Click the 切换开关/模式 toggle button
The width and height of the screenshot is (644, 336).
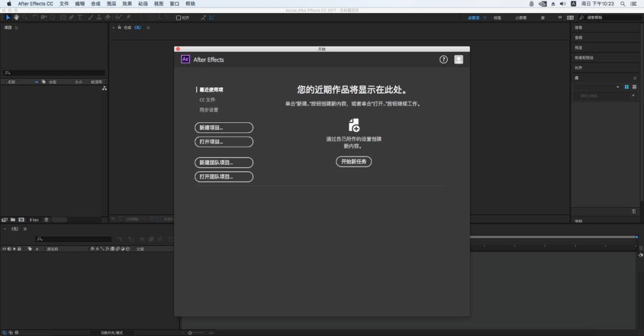(112, 332)
